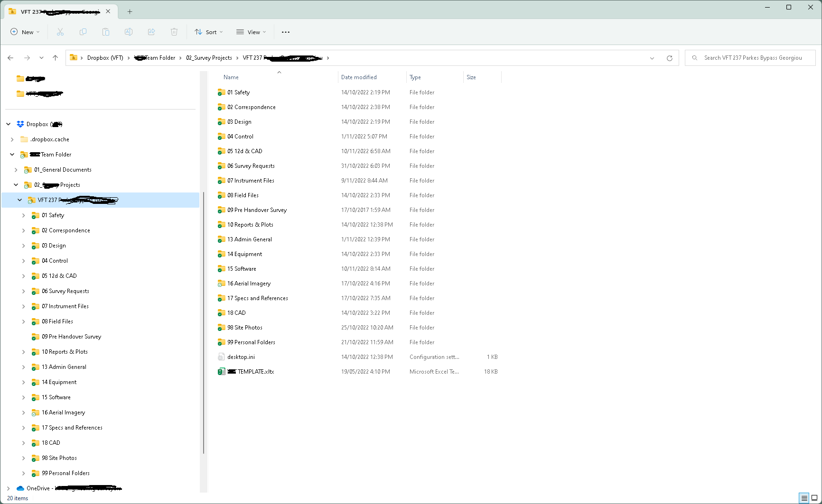Close the VFT 237 tab
This screenshot has width=822, height=504.
tap(108, 11)
